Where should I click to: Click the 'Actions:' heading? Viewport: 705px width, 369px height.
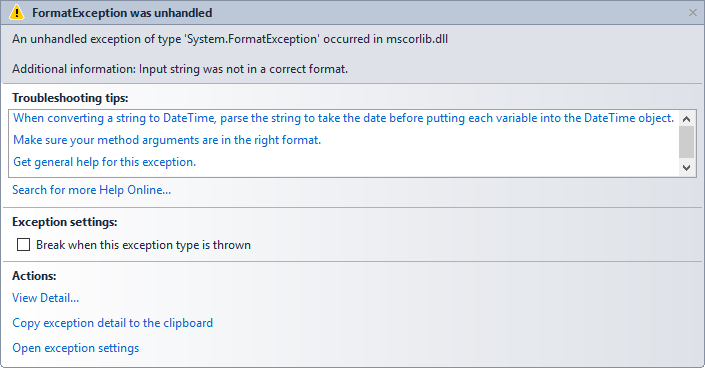34,276
